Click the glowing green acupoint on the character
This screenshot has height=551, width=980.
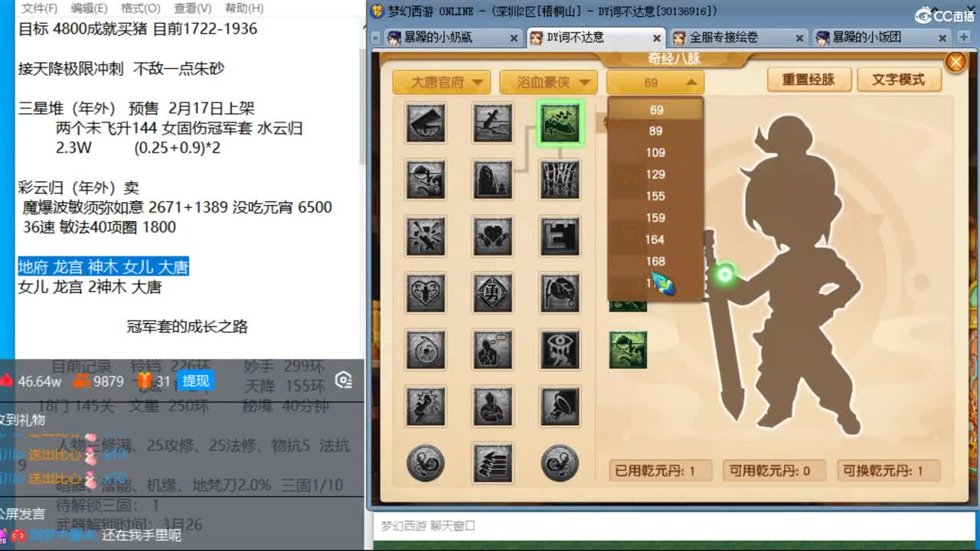[x=724, y=273]
